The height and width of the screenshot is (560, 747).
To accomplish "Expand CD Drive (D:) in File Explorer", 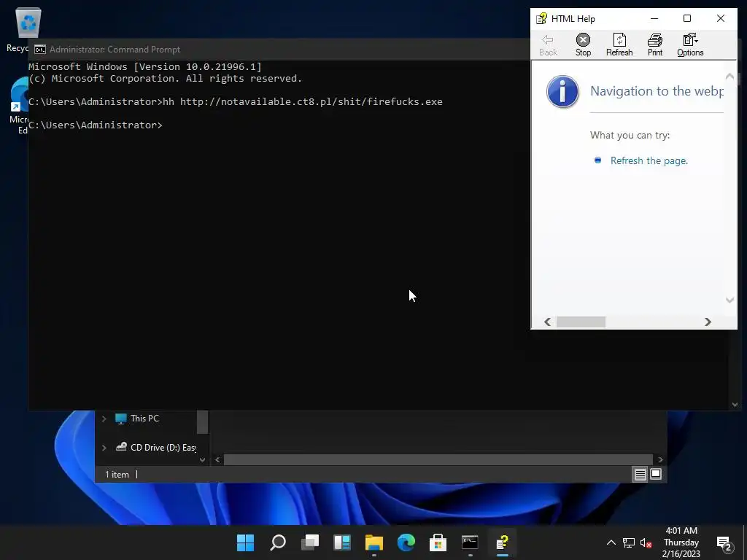I will click(x=104, y=448).
